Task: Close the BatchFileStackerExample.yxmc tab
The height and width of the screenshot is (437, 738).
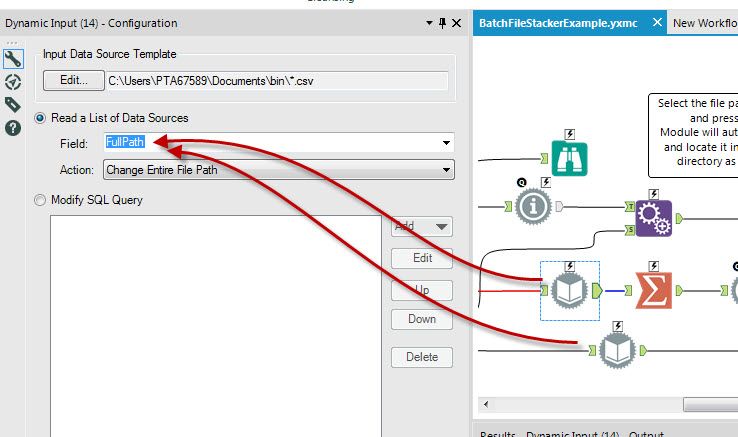Action: point(657,22)
